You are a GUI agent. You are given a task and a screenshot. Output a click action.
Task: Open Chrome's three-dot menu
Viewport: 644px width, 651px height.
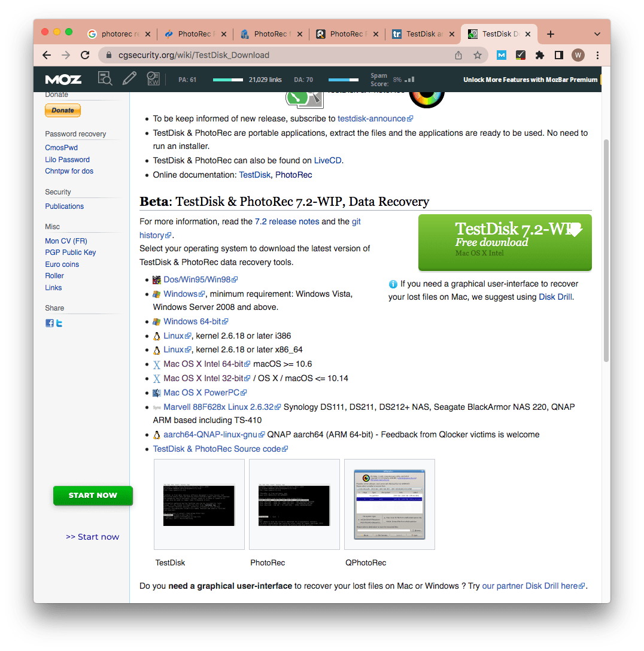[597, 55]
